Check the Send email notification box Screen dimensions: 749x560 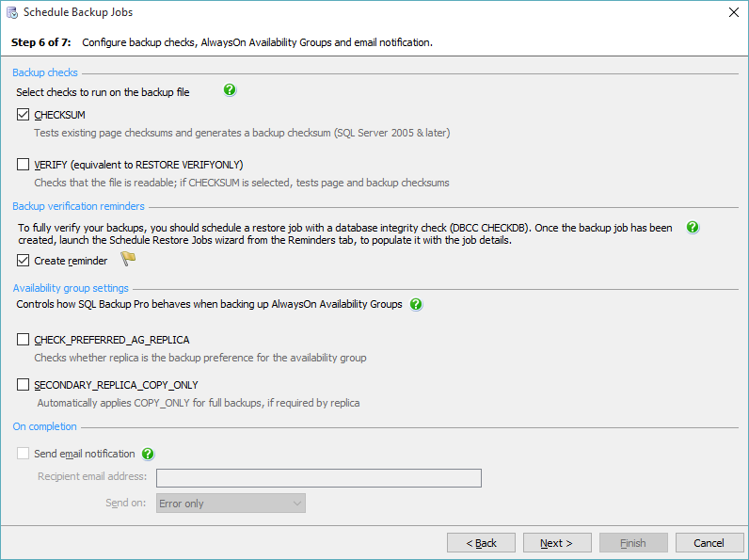click(x=23, y=454)
